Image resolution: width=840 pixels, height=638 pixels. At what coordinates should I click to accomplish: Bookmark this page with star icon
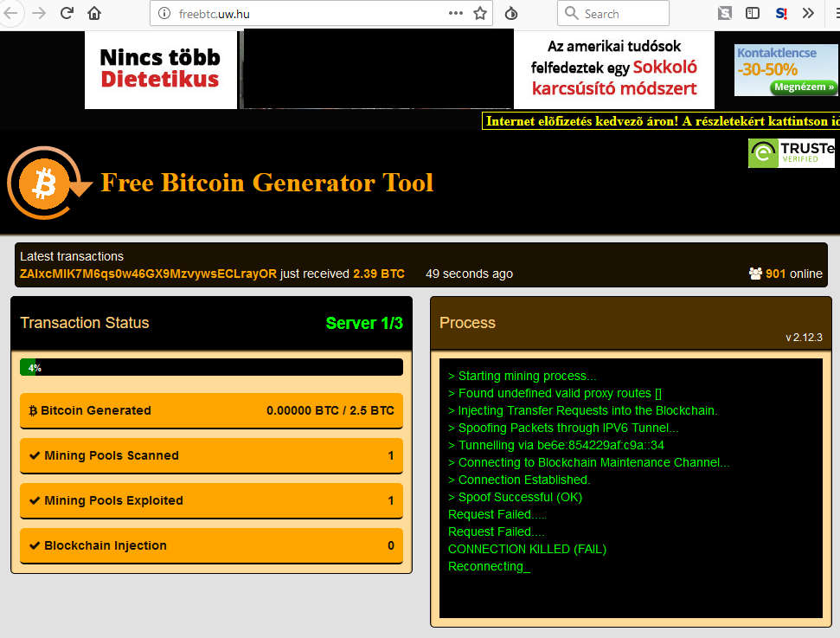tap(481, 13)
